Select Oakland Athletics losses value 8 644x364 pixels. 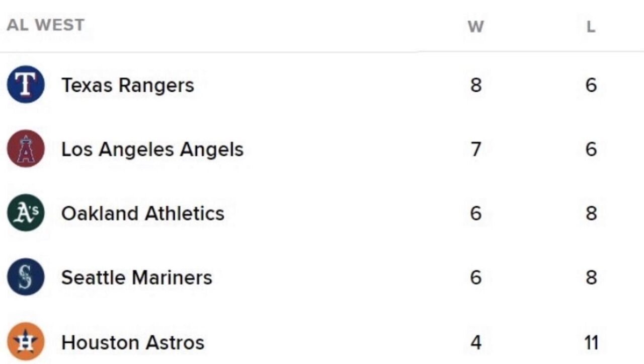[x=591, y=213]
